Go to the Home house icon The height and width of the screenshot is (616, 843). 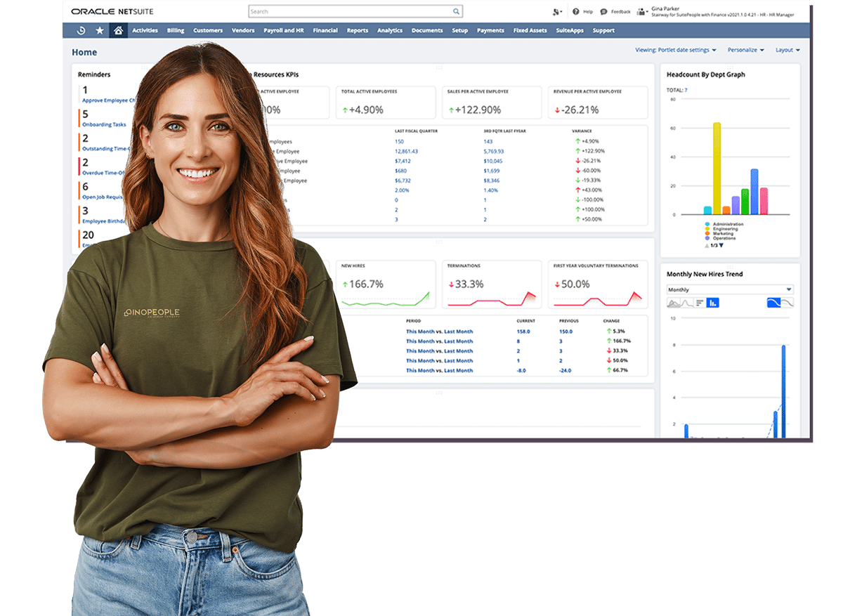118,31
